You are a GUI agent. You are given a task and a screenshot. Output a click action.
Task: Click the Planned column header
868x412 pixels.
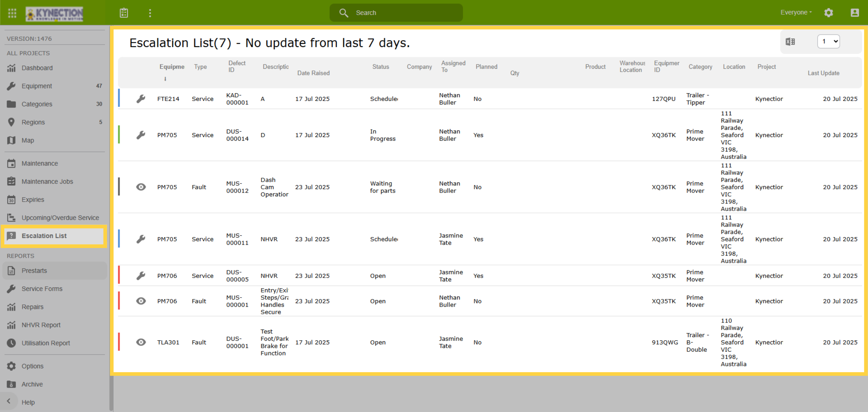486,67
